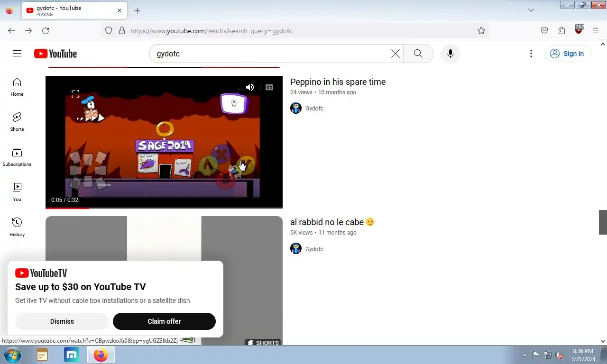Open Home in the sidebar

pos(17,87)
